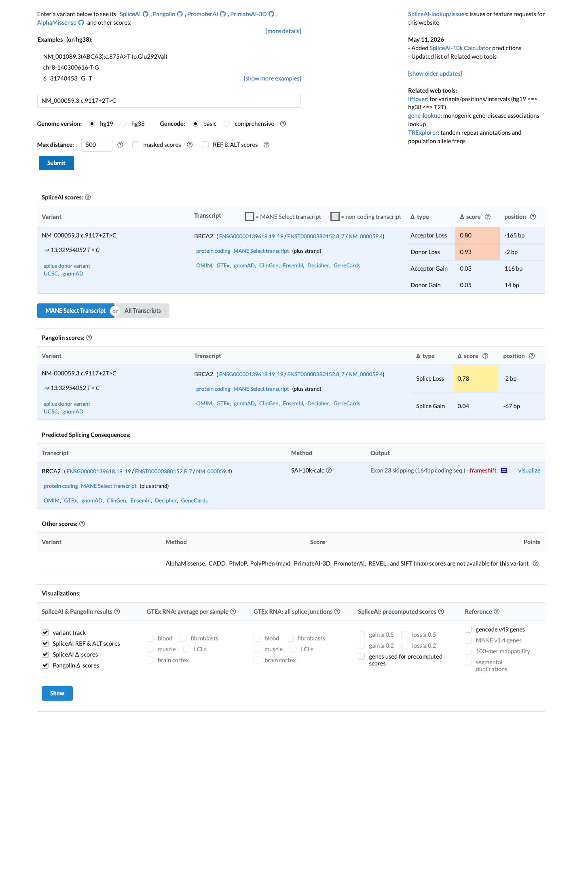
Task: Click help icon after scores not available message
Action: pyautogui.click(x=535, y=564)
